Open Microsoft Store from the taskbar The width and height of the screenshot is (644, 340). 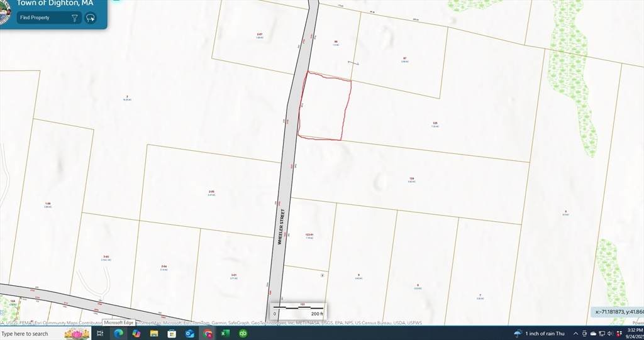pyautogui.click(x=172, y=333)
